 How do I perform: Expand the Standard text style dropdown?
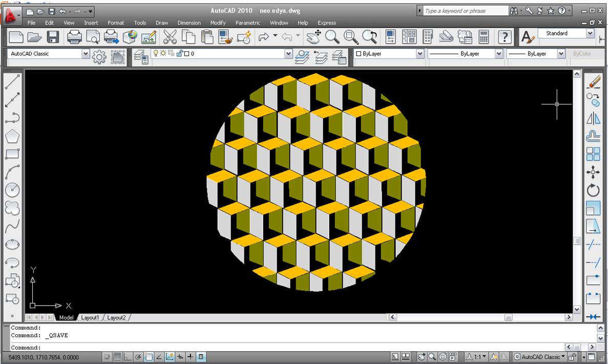pos(590,33)
